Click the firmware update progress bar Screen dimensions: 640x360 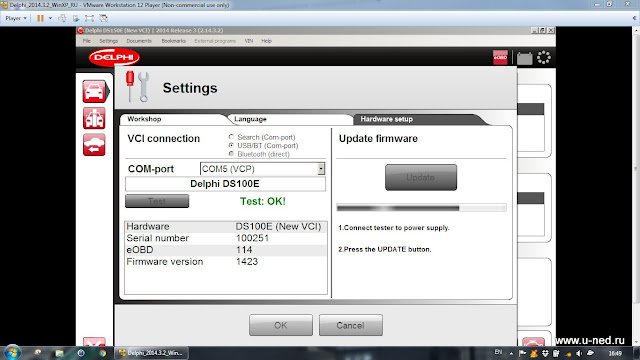pos(421,208)
